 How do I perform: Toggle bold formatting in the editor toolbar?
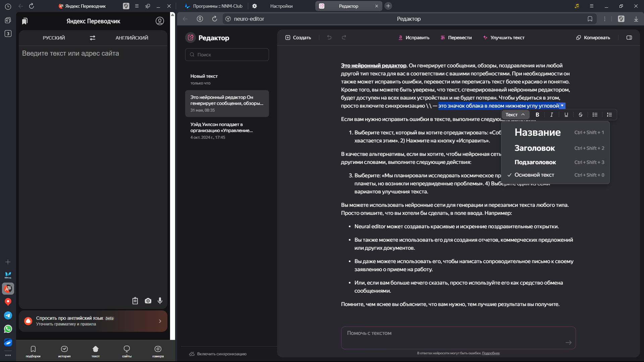pyautogui.click(x=537, y=115)
